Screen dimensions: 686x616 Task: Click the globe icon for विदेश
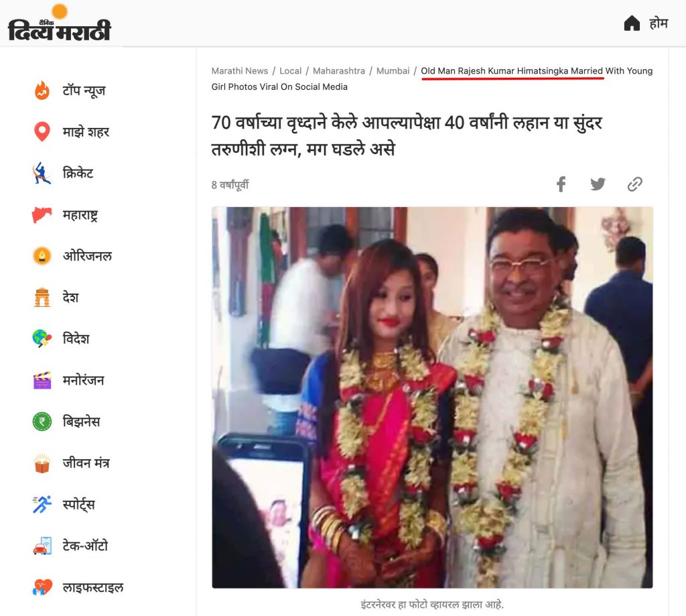point(42,338)
